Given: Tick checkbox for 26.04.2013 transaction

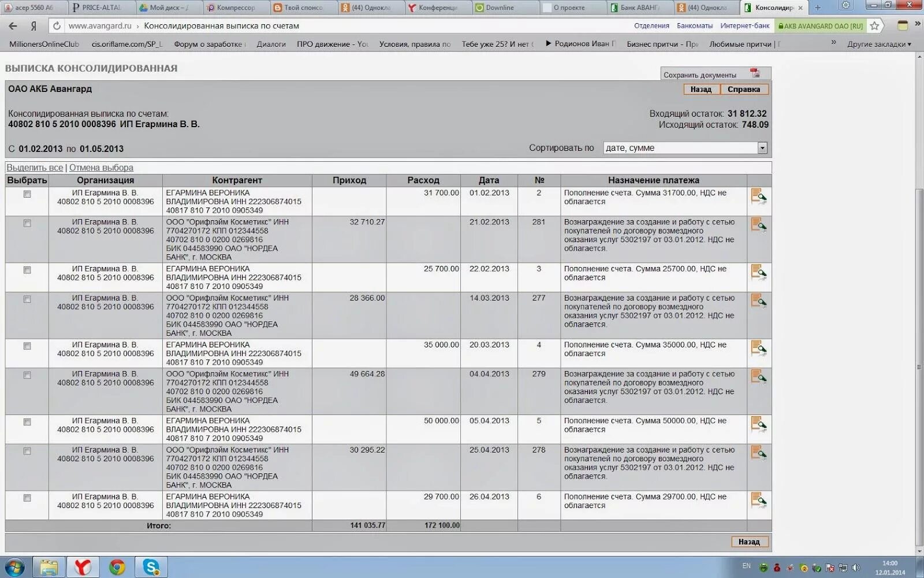Looking at the screenshot, I should pyautogui.click(x=27, y=498).
